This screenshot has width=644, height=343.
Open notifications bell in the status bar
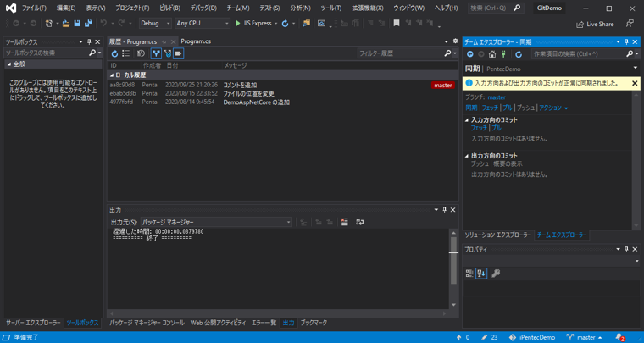point(619,337)
